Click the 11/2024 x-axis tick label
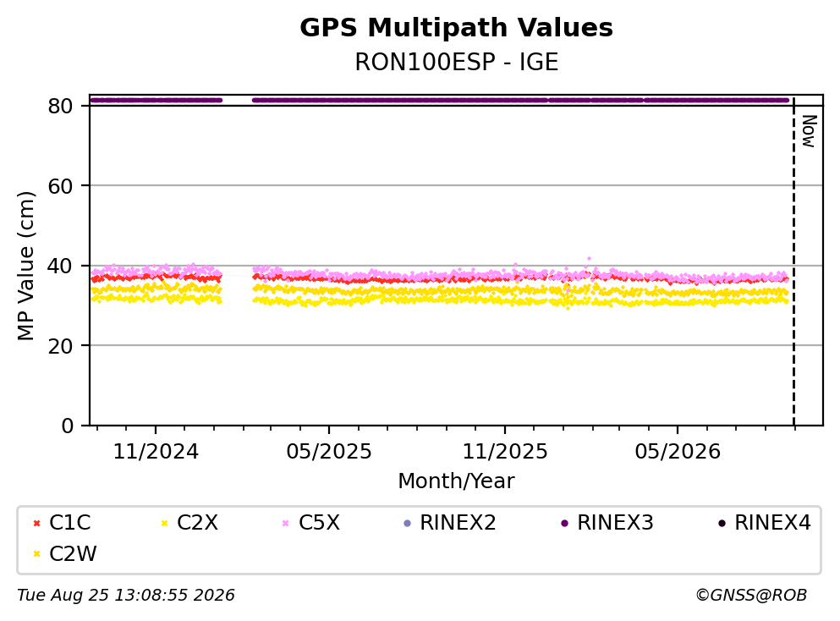Screen dimensions: 840x621 (156, 452)
